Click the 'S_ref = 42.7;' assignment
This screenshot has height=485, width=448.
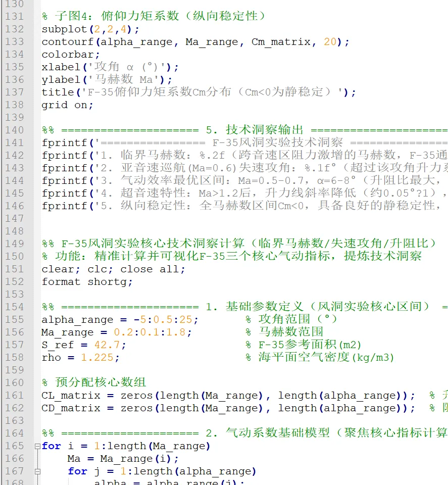(84, 345)
